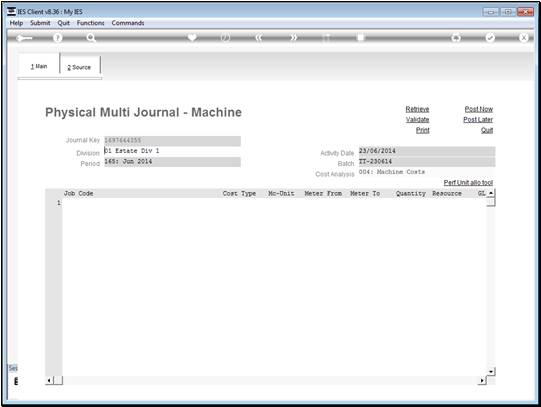The image size is (541, 407).
Task: Click the grid's horizontal scroll right arrow
Action: point(482,380)
